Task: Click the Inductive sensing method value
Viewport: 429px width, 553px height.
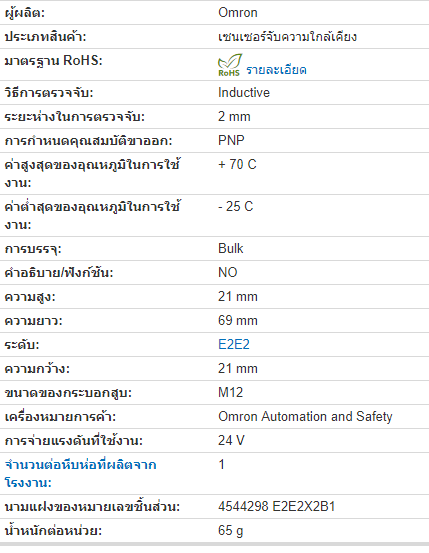Action: [244, 92]
